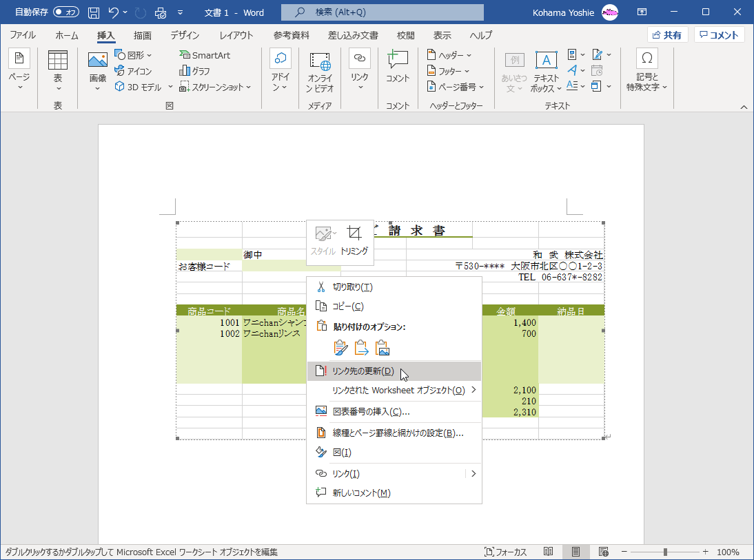Open the Shapes (図形) menu
This screenshot has height=560, width=754.
click(133, 55)
